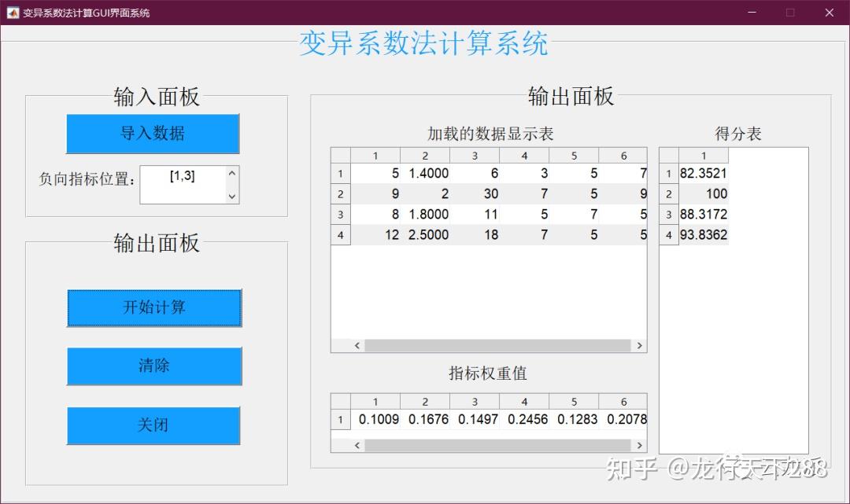Click the 导入数据 (Import Data) button
The width and height of the screenshot is (850, 504).
click(153, 134)
